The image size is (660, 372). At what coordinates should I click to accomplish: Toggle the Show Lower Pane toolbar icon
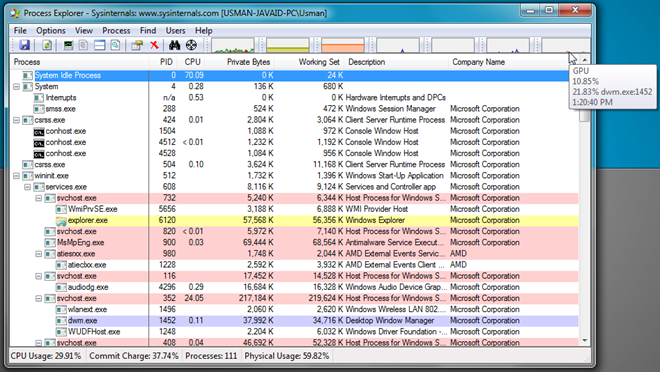[x=99, y=45]
